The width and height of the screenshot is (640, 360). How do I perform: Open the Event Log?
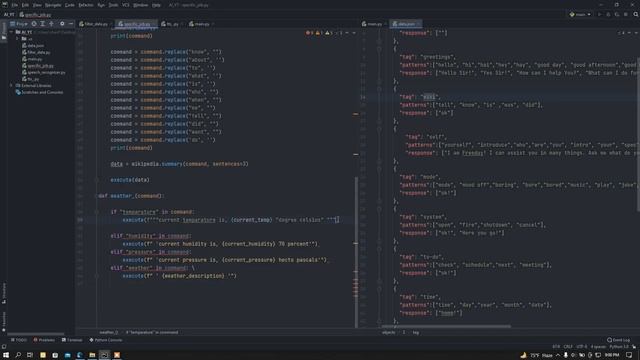(618, 340)
